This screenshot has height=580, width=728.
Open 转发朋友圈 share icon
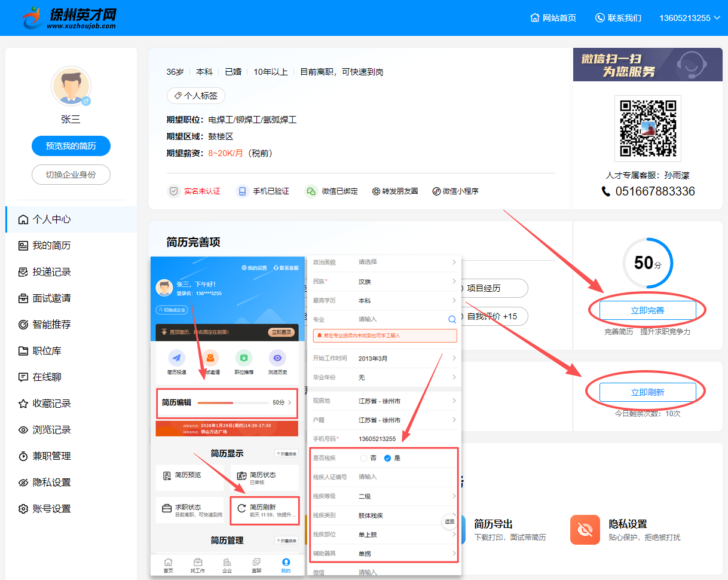(x=376, y=191)
